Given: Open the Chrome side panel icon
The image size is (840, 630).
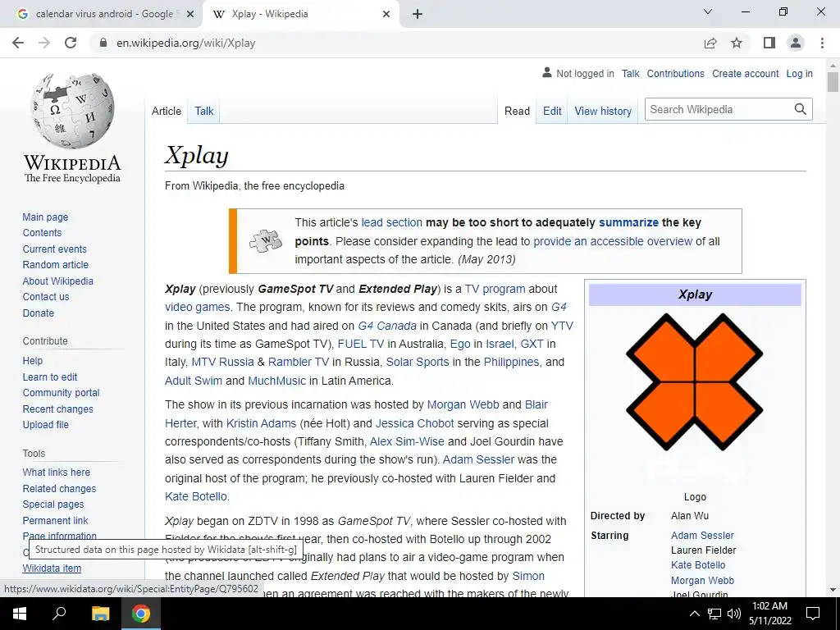Looking at the screenshot, I should tap(769, 43).
